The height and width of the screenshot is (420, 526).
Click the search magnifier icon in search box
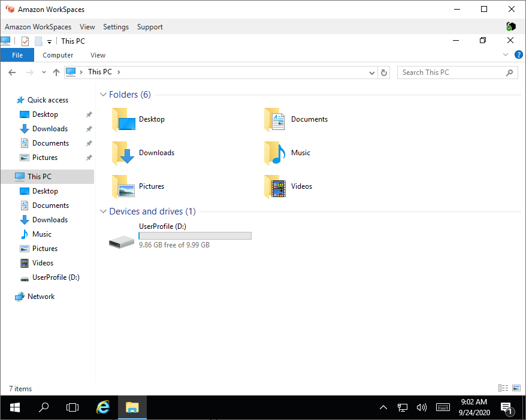(509, 72)
